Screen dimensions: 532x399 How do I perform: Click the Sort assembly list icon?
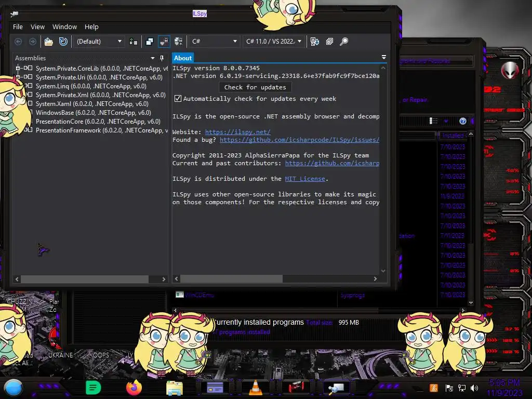(x=315, y=42)
